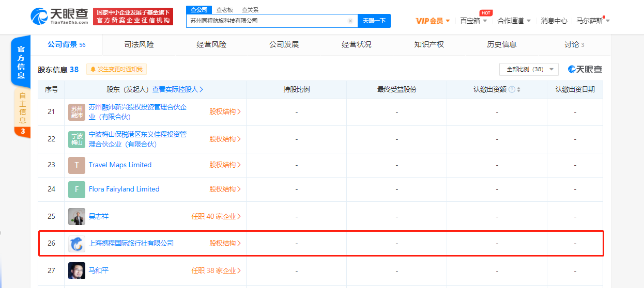
Task: Click the T avatar for Travel Maps Limited
Action: point(76,165)
